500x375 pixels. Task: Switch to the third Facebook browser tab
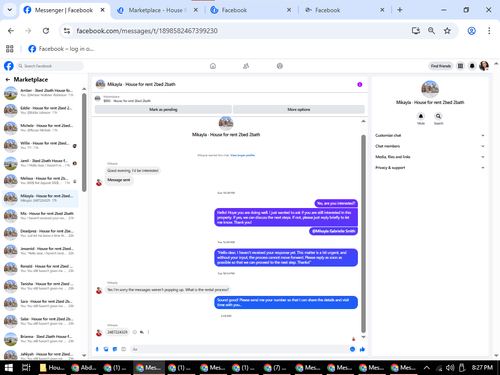(x=251, y=10)
